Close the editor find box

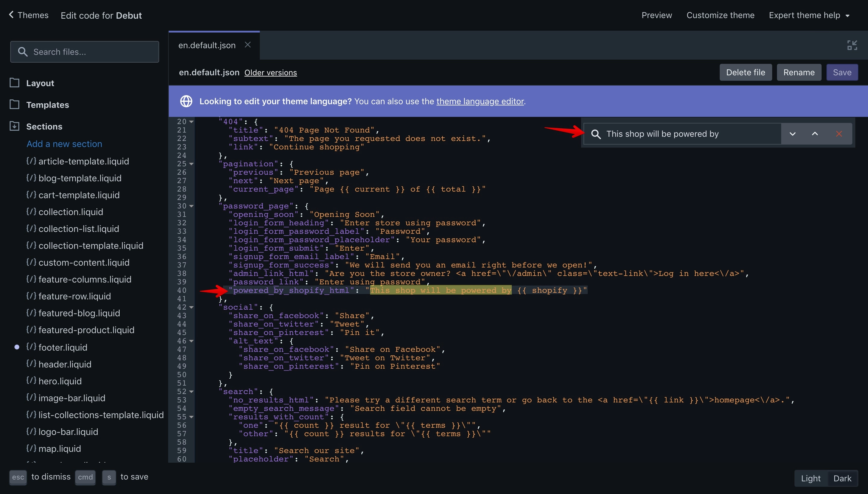[x=839, y=134]
